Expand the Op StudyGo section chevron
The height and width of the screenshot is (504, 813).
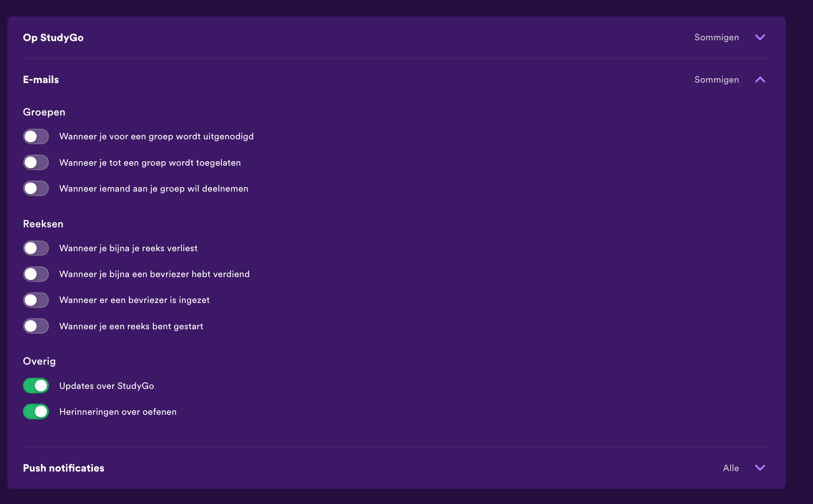click(760, 37)
